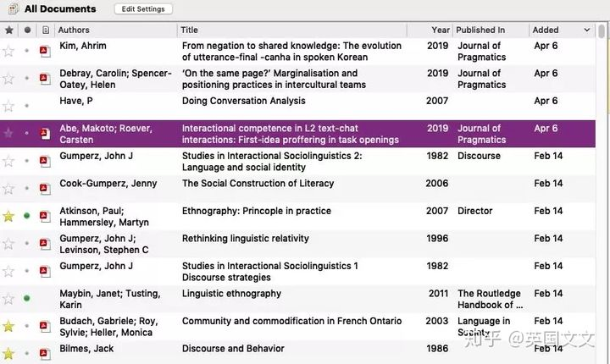Star the Have, P document
Viewport: 610px width, 364px height.
[8, 106]
